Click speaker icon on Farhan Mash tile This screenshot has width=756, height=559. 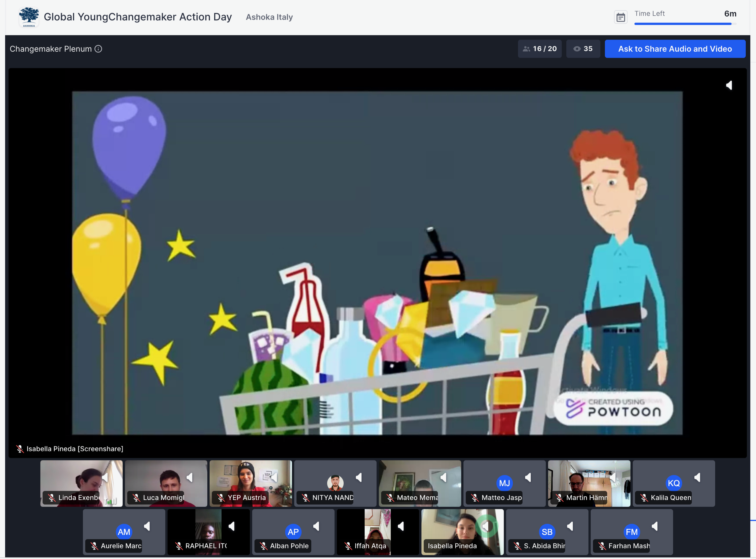point(654,526)
